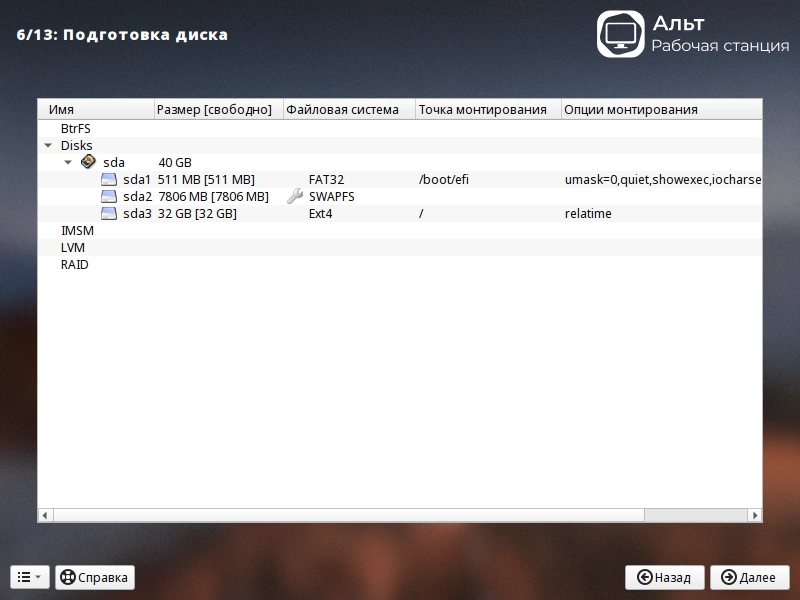This screenshot has width=800, height=600.
Task: Collapse the Disks tree node
Action: click(48, 145)
